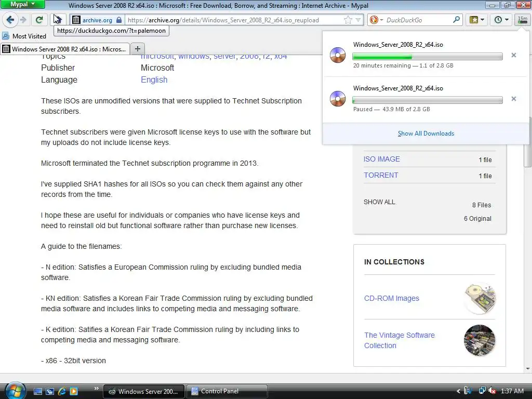Click the paused download's progress bar
This screenshot has width=532, height=399.
point(428,100)
